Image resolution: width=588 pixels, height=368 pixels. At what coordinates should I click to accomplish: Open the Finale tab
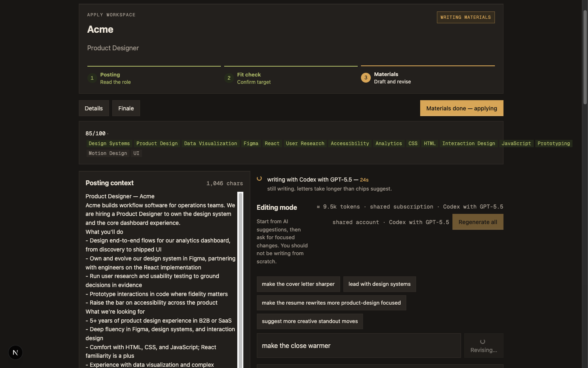click(x=126, y=108)
